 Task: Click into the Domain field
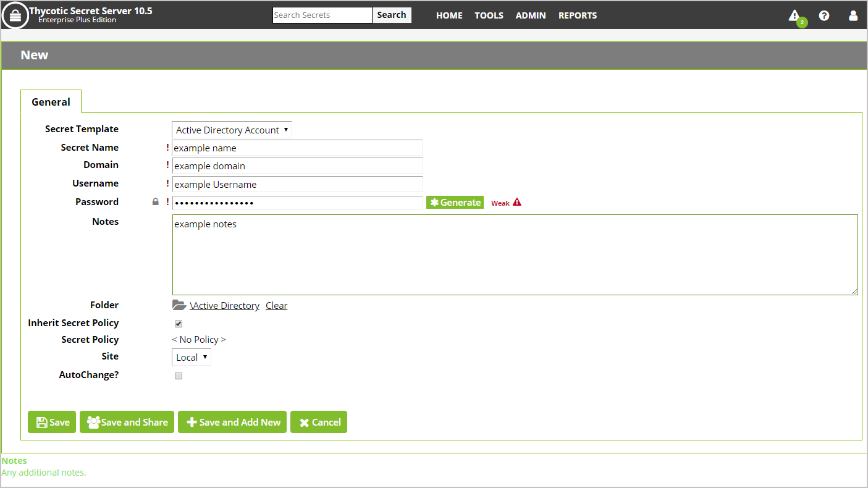[297, 166]
